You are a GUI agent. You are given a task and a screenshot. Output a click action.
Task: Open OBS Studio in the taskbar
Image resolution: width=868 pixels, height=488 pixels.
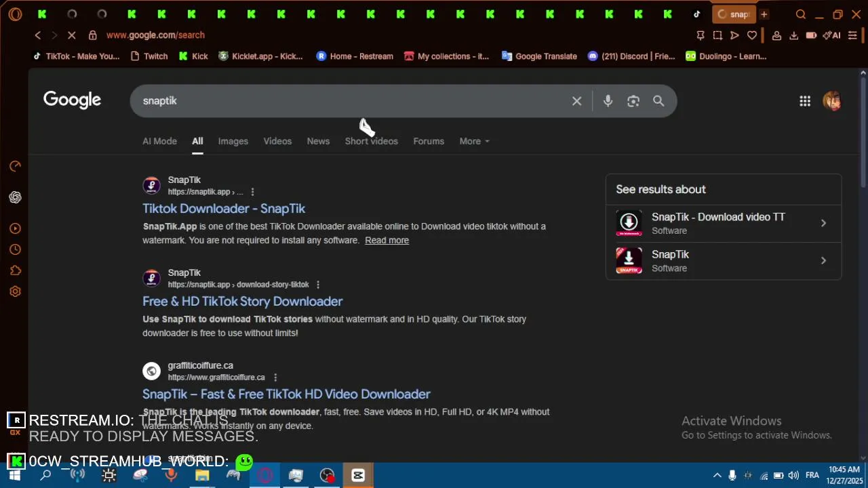pos(327,475)
